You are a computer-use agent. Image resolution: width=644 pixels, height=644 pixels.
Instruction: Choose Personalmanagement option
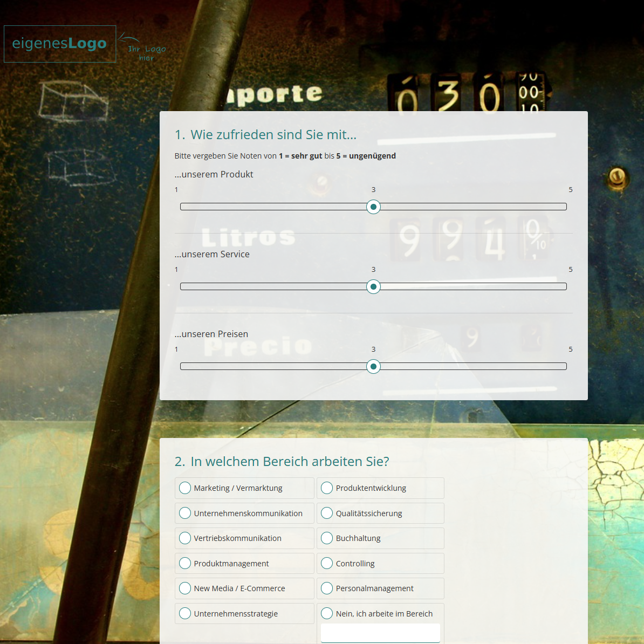click(x=326, y=588)
